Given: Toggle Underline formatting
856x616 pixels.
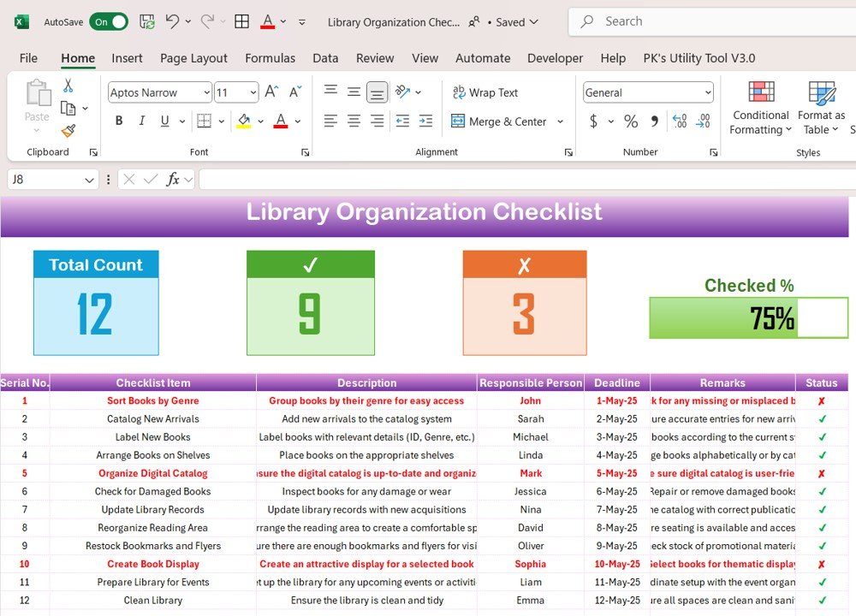Looking at the screenshot, I should click(x=165, y=121).
